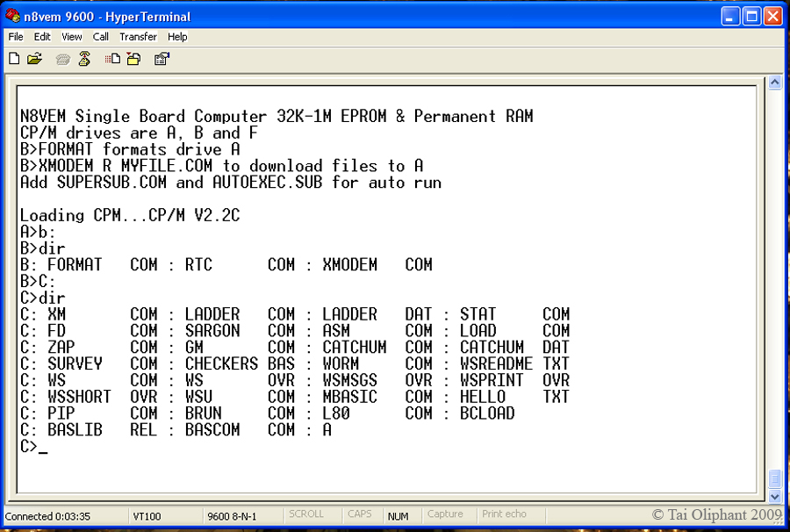Click the Properties toolbar icon

point(162,59)
